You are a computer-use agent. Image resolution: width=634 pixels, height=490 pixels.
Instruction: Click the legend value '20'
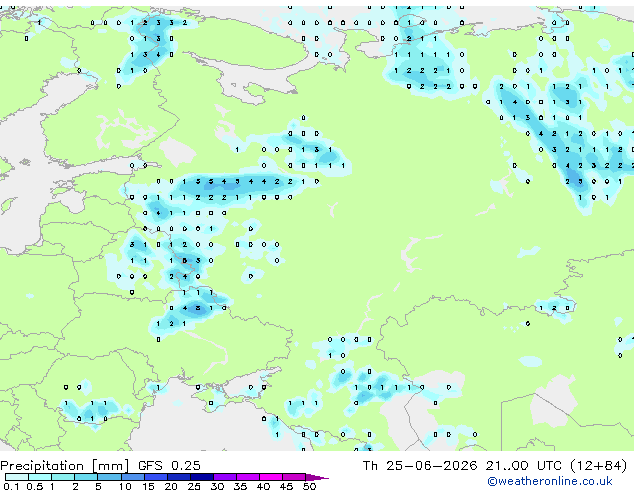(x=171, y=486)
